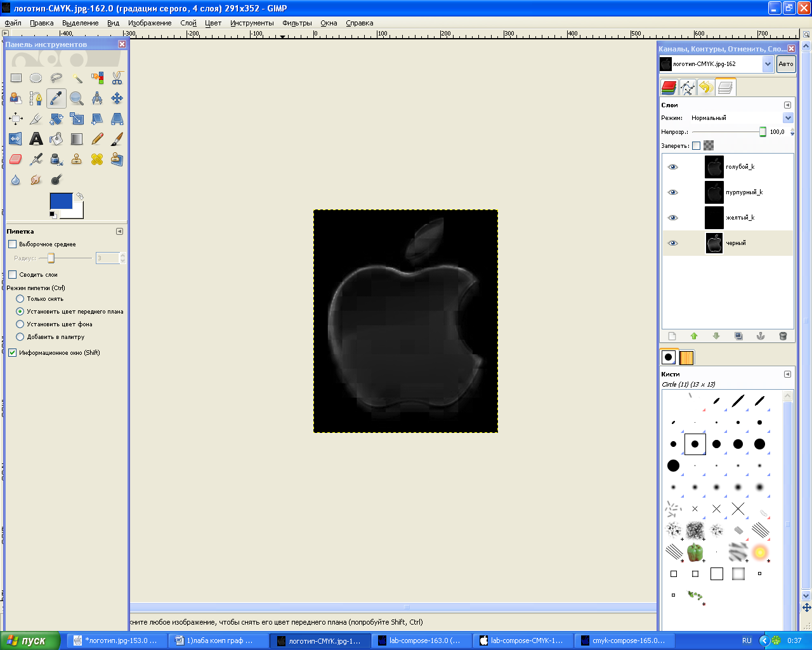Select the Zoom magnifier tool
The width and height of the screenshot is (812, 650).
pyautogui.click(x=77, y=98)
